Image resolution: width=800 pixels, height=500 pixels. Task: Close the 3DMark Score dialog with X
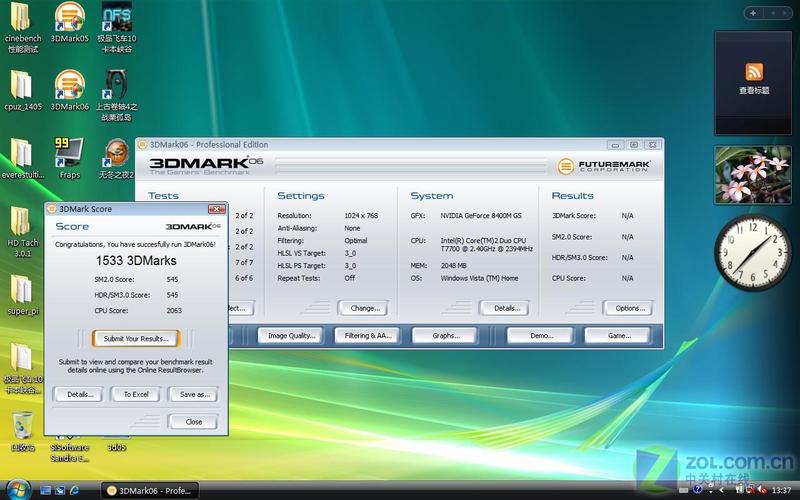(x=216, y=209)
